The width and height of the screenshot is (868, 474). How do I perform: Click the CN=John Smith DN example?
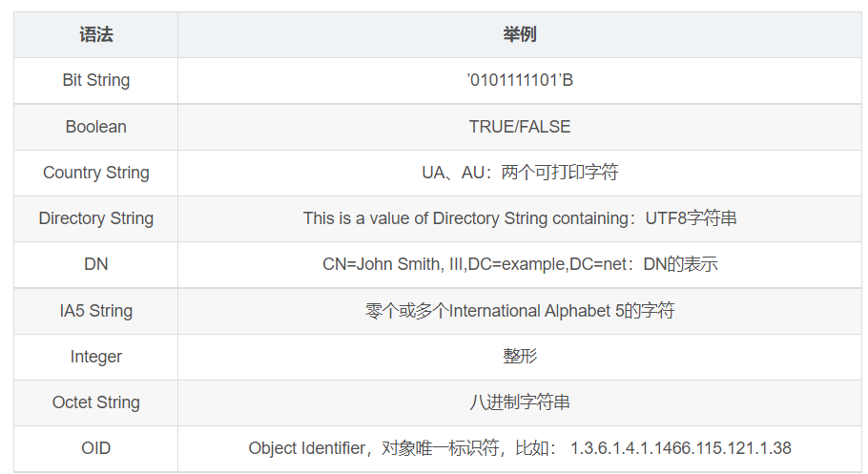pos(520,265)
